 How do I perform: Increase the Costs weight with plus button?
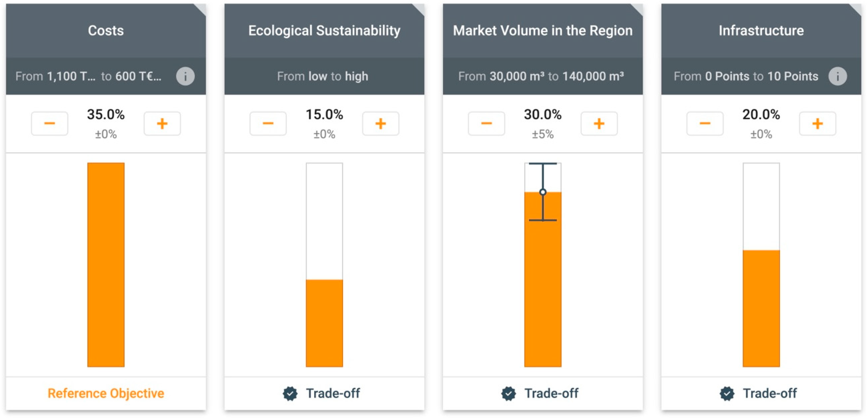[x=162, y=124]
